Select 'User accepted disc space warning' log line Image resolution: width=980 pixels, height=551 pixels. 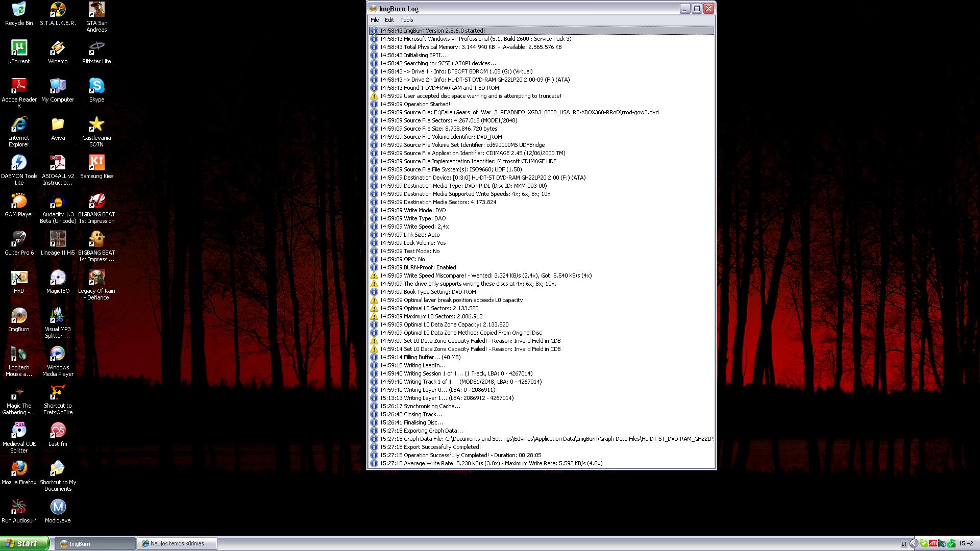click(541, 96)
